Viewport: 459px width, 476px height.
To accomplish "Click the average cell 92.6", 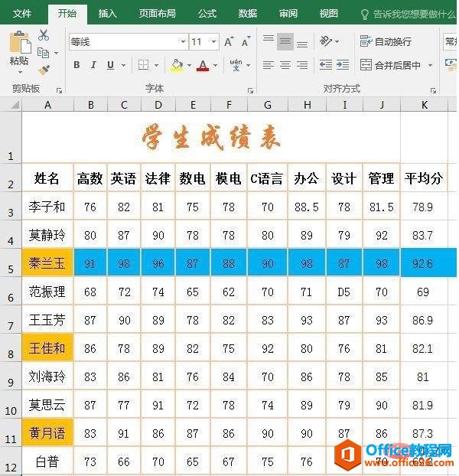I will 424,263.
